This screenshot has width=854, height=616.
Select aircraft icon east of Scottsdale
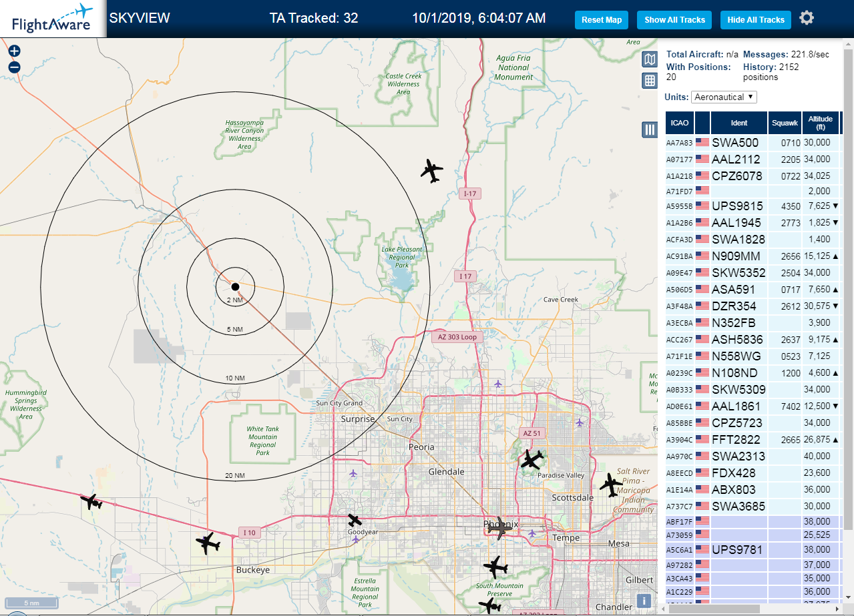point(610,485)
